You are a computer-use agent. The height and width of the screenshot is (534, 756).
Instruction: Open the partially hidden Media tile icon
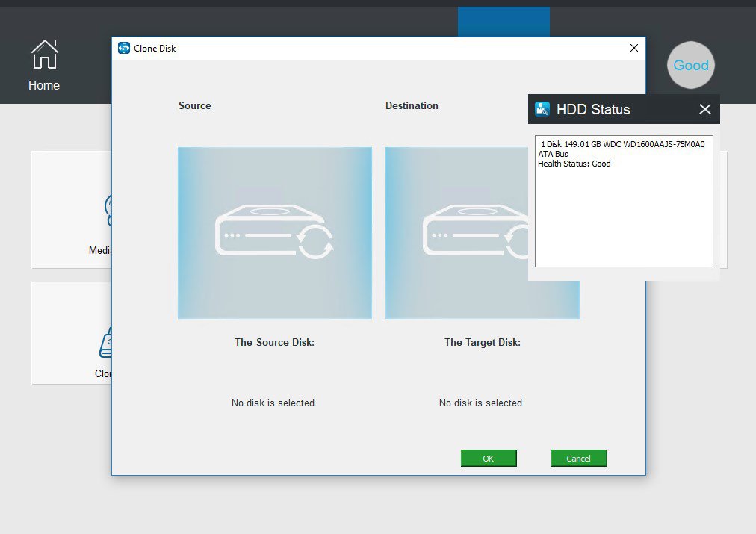pyautogui.click(x=108, y=211)
